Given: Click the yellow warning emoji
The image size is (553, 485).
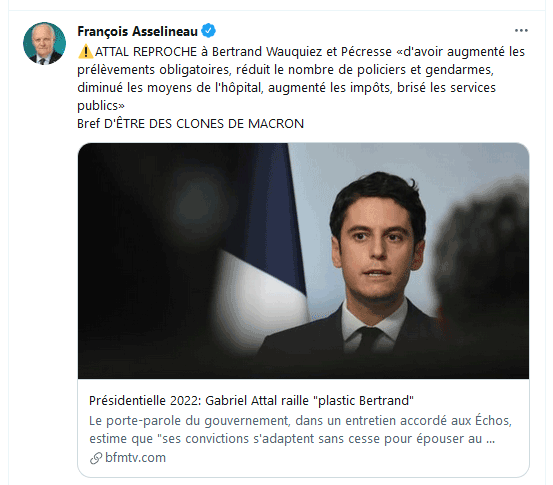Looking at the screenshot, I should pyautogui.click(x=85, y=52).
